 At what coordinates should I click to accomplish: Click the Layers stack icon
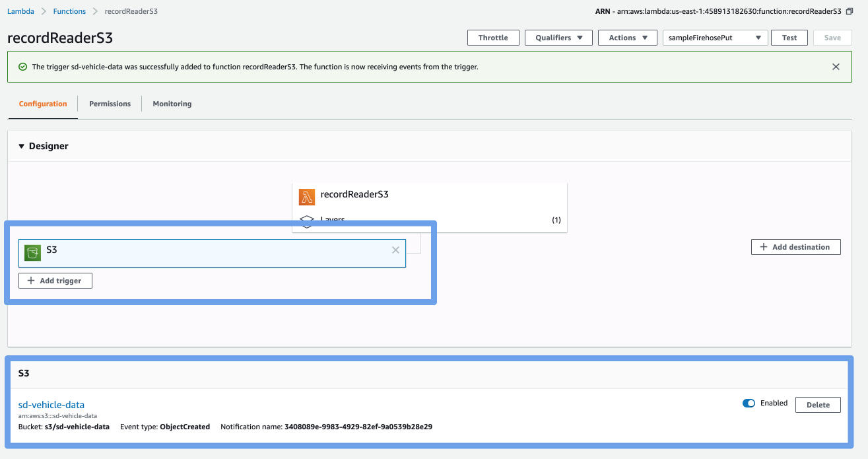click(306, 221)
